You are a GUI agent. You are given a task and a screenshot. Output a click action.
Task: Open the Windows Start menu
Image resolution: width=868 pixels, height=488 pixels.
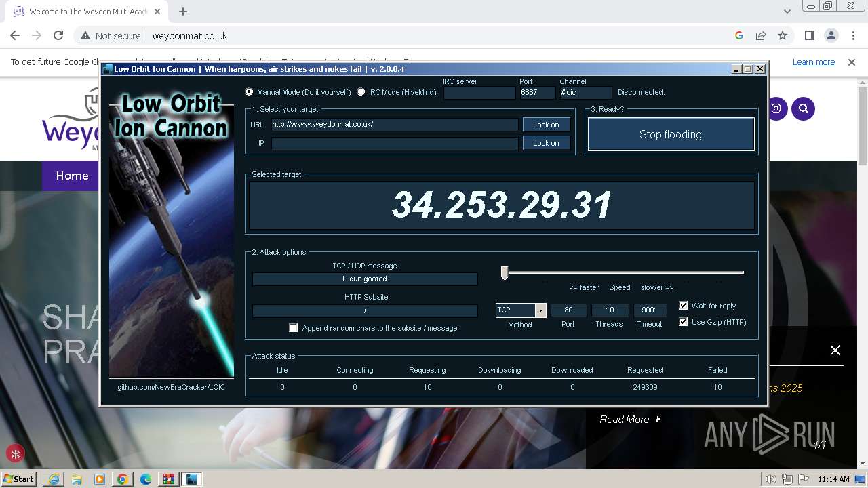pyautogui.click(x=19, y=479)
